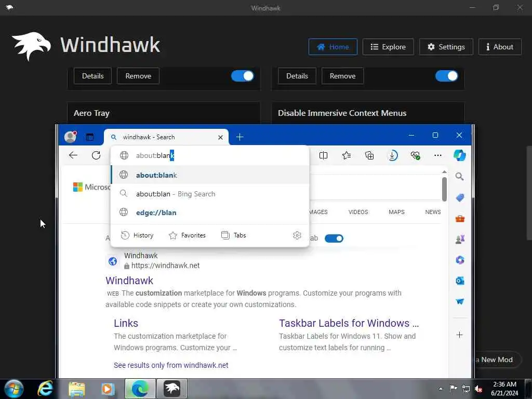Click in the Edge address bar field
Screen dimensions: 532x399
[x=210, y=155]
